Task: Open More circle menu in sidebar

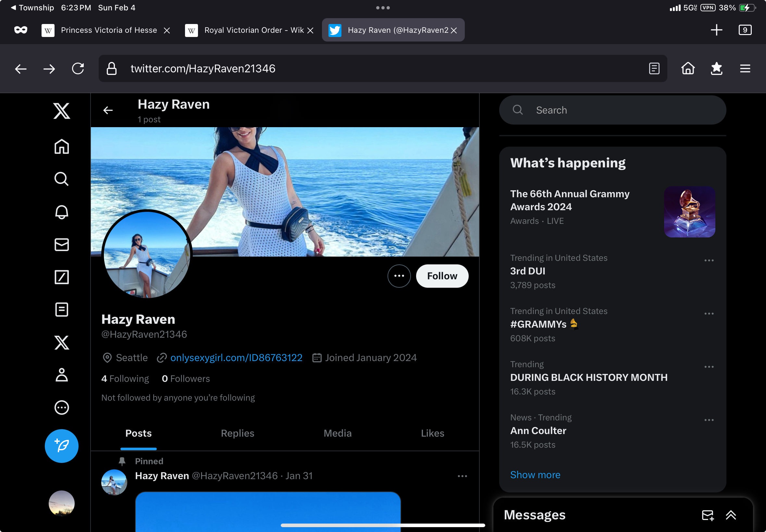Action: tap(62, 407)
